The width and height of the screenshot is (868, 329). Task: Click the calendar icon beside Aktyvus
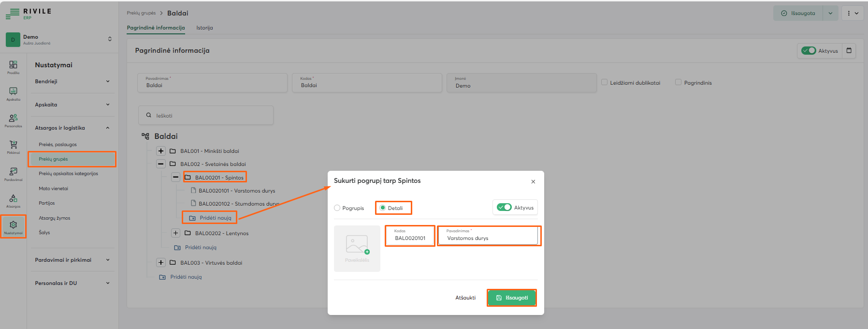point(849,51)
